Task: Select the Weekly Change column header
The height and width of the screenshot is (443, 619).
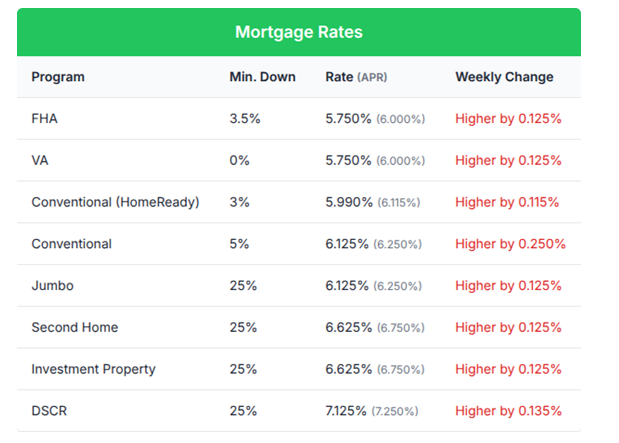Action: [x=504, y=77]
